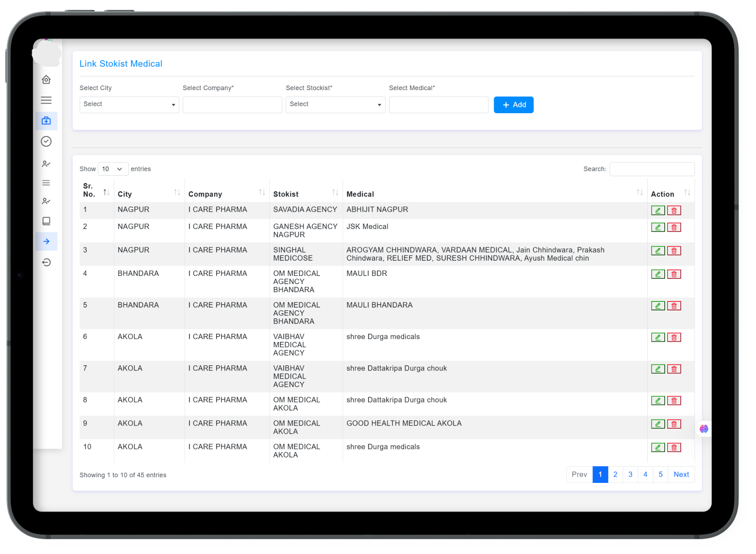Open the checkmark circle sidebar icon
This screenshot has height=554, width=756.
point(46,141)
